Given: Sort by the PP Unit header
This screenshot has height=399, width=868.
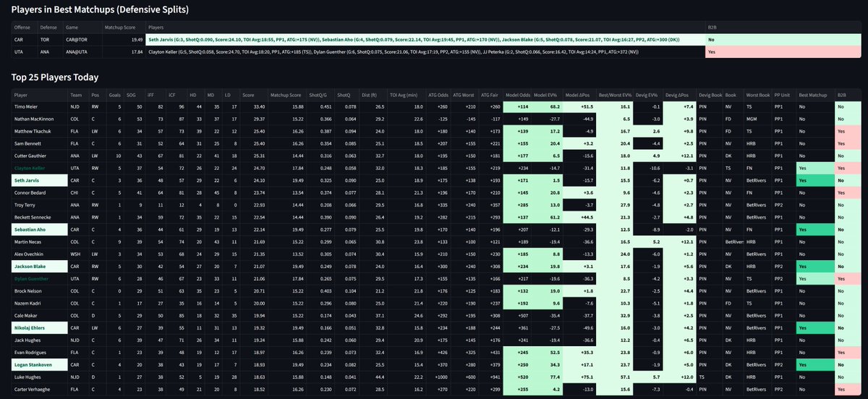Looking at the screenshot, I should coord(784,95).
